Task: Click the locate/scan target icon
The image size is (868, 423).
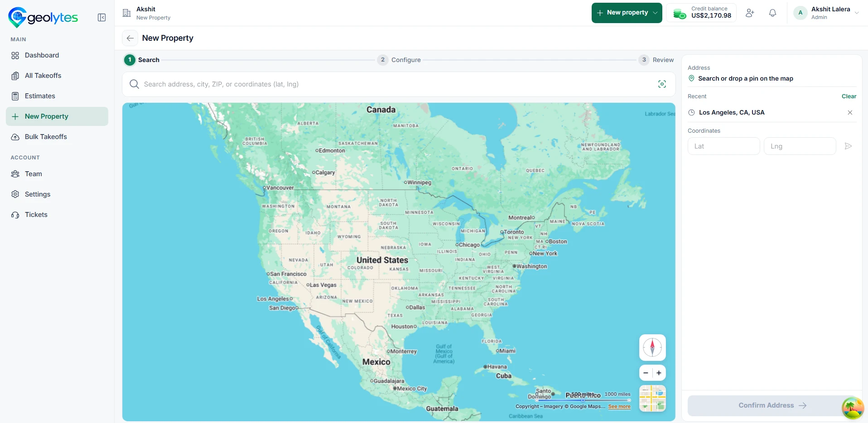Action: coord(662,84)
